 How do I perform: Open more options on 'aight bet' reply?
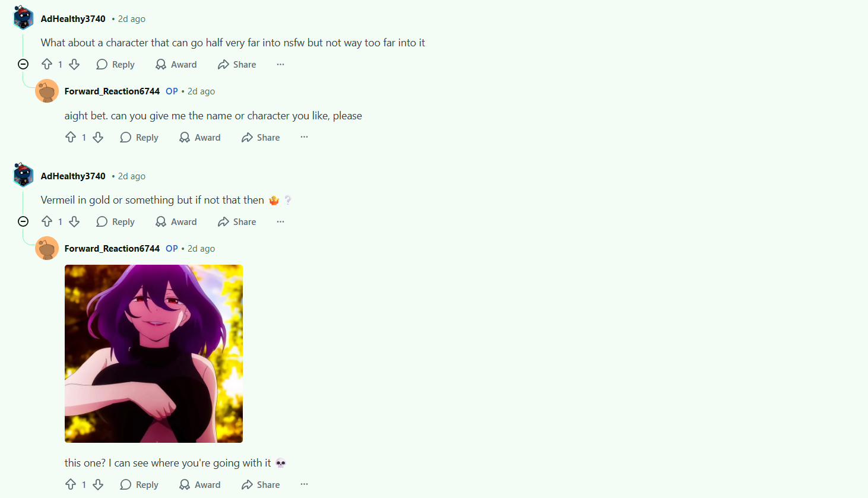[304, 137]
